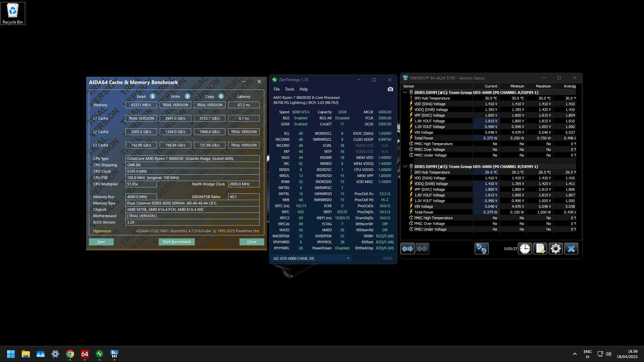This screenshot has width=644, height=362.
Task: Open the ZenTimings File menu
Action: point(277,89)
